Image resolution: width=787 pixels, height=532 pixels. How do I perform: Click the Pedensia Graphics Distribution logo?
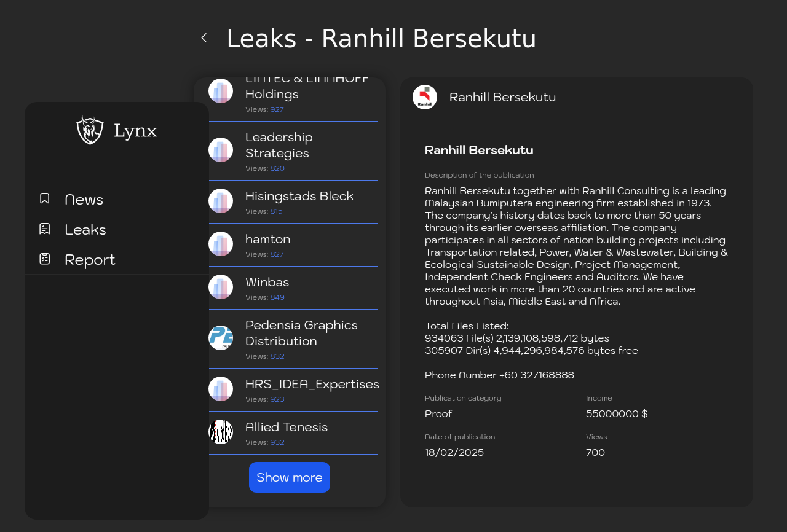click(221, 338)
